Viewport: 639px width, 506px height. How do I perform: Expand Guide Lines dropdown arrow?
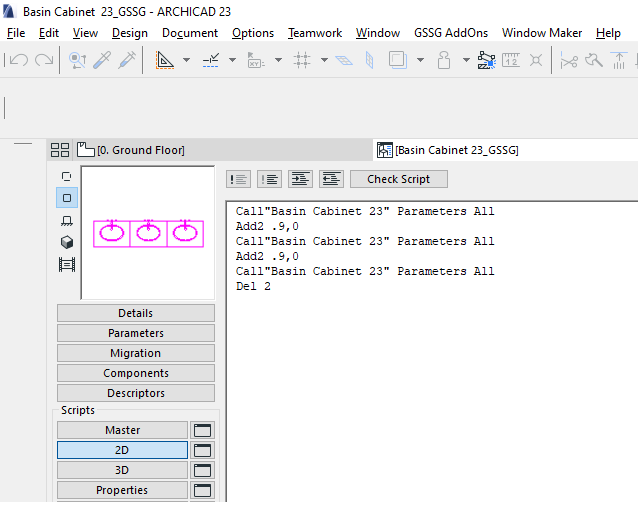coord(186,60)
